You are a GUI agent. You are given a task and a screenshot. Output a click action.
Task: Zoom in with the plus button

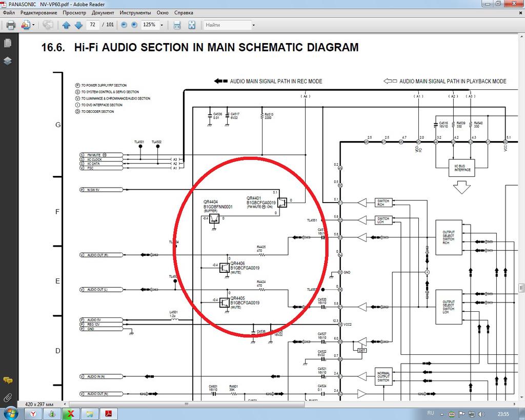click(x=134, y=25)
